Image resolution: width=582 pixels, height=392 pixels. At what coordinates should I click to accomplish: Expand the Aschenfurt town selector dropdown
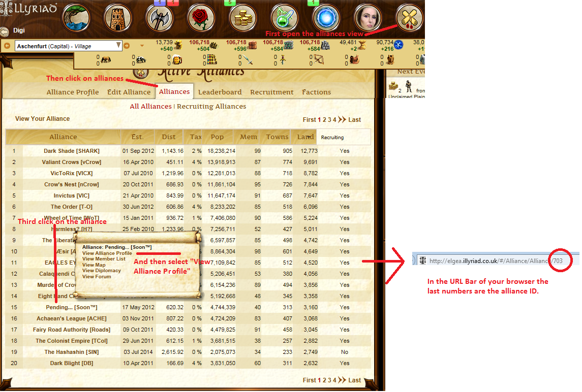click(118, 46)
